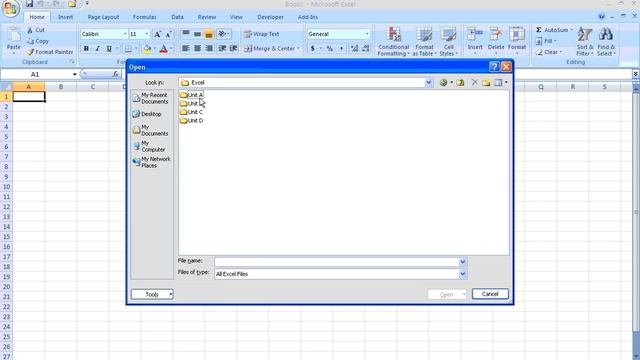640x360 pixels.
Task: Click Up One Level folder icon
Action: tap(460, 82)
